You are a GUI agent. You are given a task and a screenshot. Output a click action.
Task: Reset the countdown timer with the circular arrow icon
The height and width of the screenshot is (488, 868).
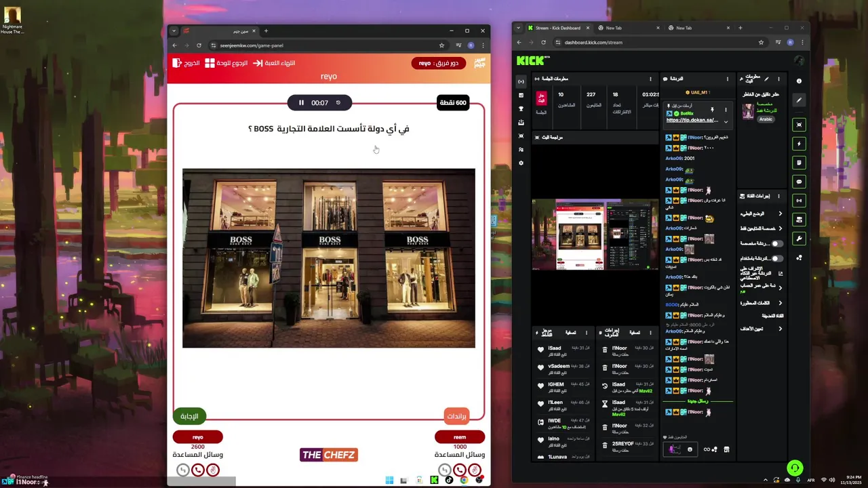(338, 103)
